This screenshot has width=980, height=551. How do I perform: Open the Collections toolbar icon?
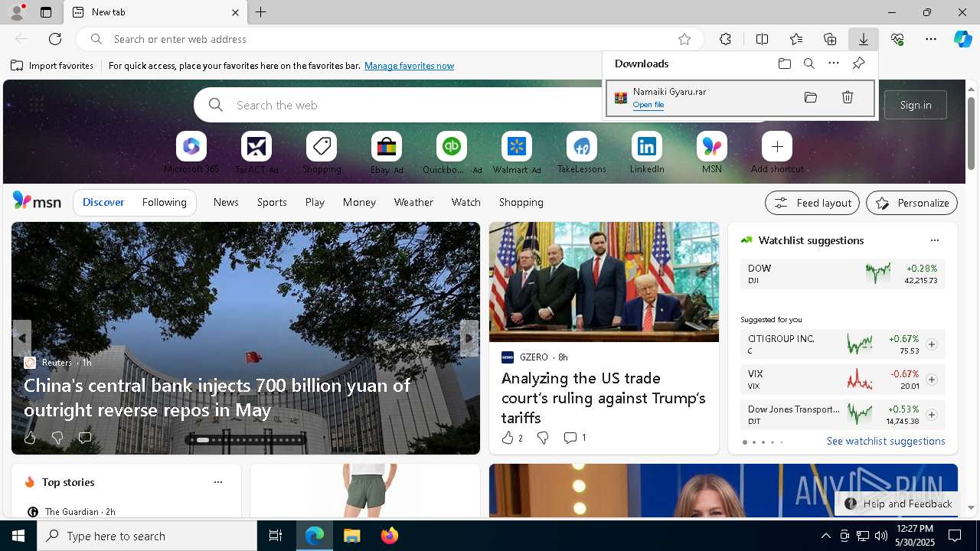(x=830, y=39)
